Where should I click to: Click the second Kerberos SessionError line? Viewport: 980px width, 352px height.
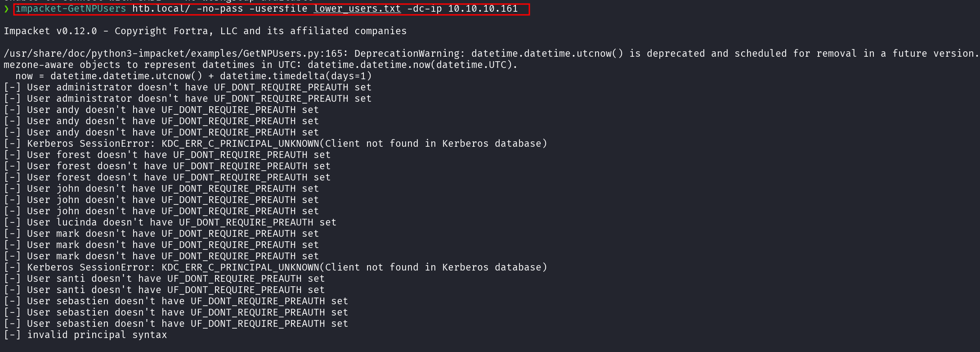click(275, 267)
